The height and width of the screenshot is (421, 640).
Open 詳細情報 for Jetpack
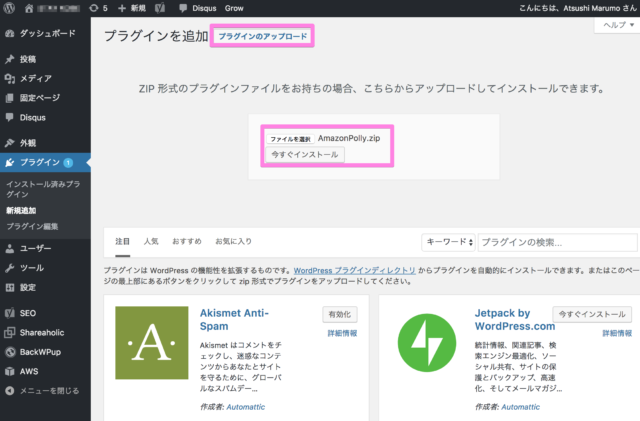tap(617, 333)
